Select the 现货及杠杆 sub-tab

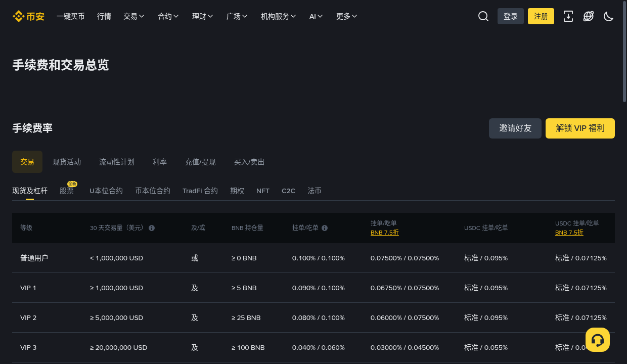coord(30,191)
